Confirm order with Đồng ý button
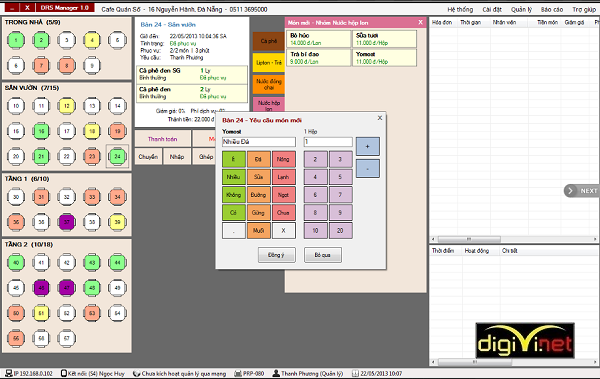 [277, 255]
